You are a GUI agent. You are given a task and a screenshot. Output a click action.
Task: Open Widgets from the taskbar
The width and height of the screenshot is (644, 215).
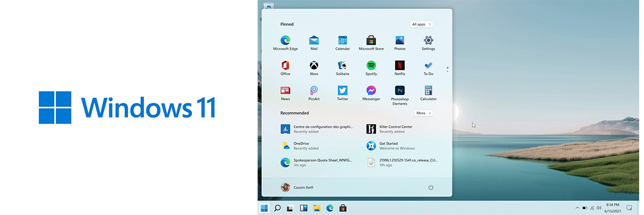303,208
